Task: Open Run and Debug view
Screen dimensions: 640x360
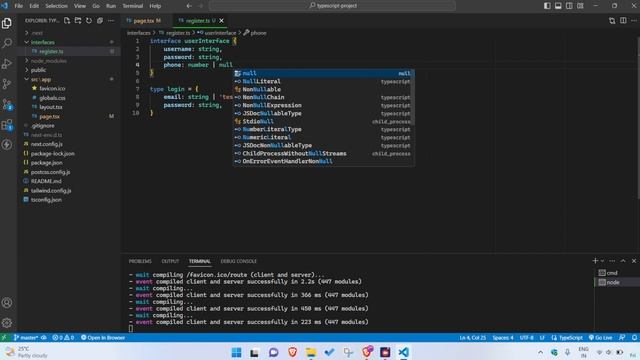Action: point(7,64)
